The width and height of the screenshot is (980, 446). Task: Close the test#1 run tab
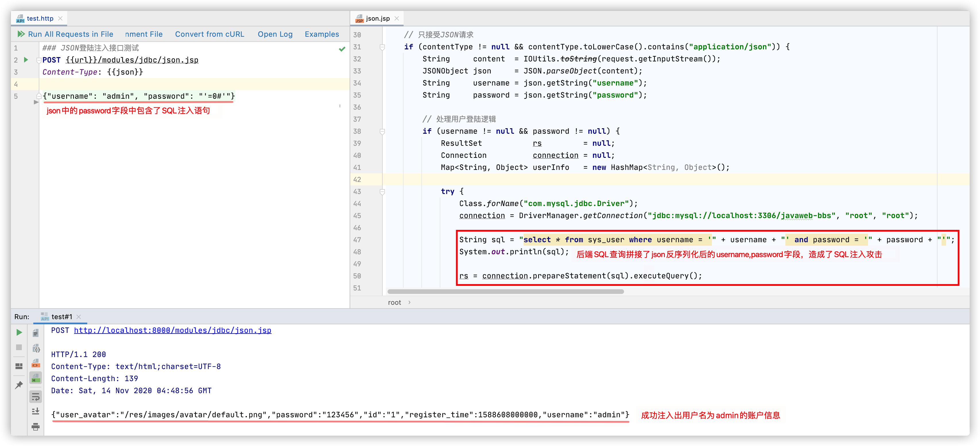[79, 317]
